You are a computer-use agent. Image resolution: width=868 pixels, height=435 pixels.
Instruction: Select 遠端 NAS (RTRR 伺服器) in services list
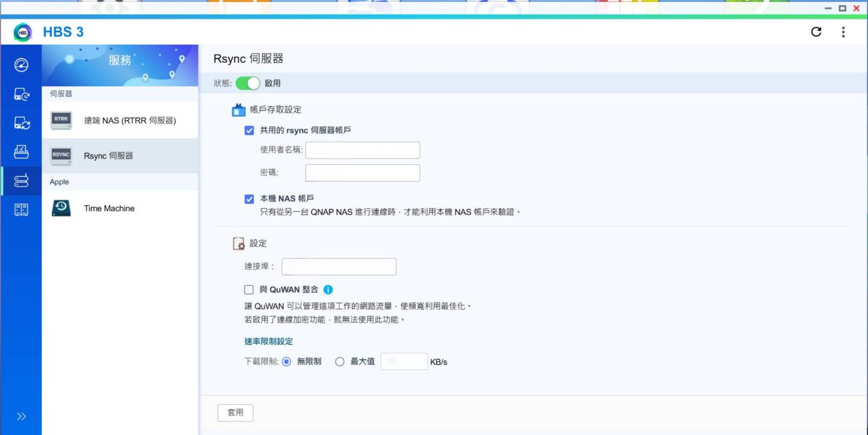pos(120,121)
